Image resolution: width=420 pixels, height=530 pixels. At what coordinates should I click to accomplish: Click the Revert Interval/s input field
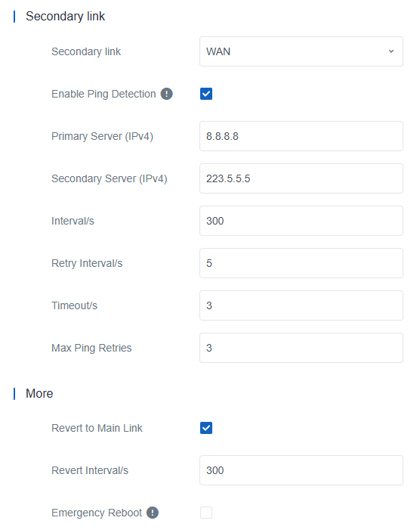pyautogui.click(x=301, y=470)
